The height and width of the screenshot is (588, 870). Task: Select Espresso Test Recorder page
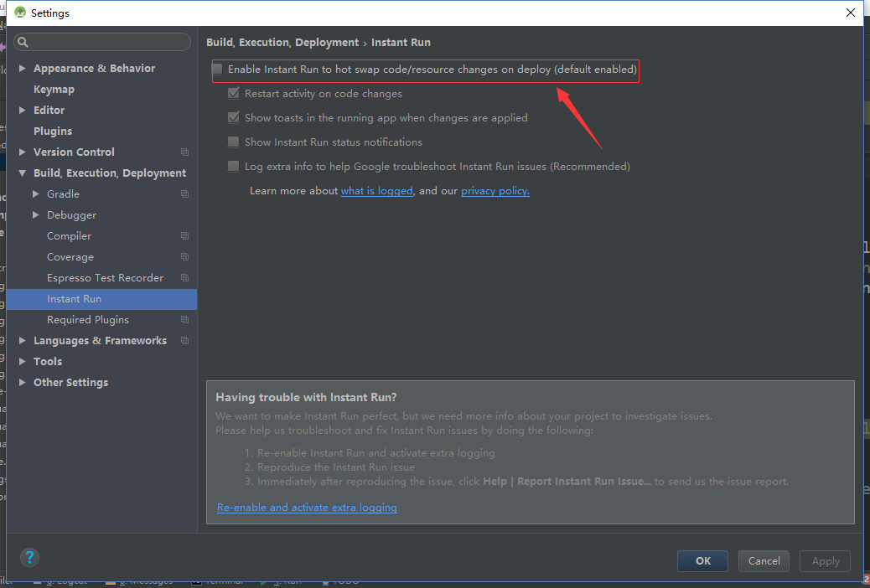point(105,278)
